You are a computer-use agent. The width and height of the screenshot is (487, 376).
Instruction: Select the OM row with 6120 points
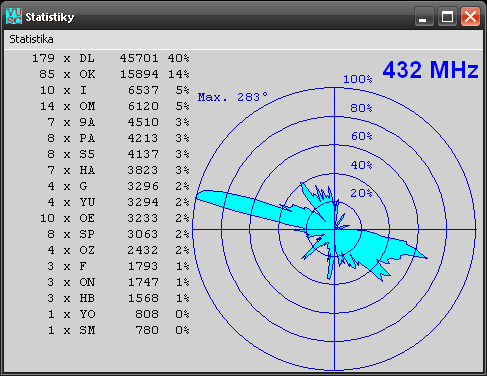point(115,106)
